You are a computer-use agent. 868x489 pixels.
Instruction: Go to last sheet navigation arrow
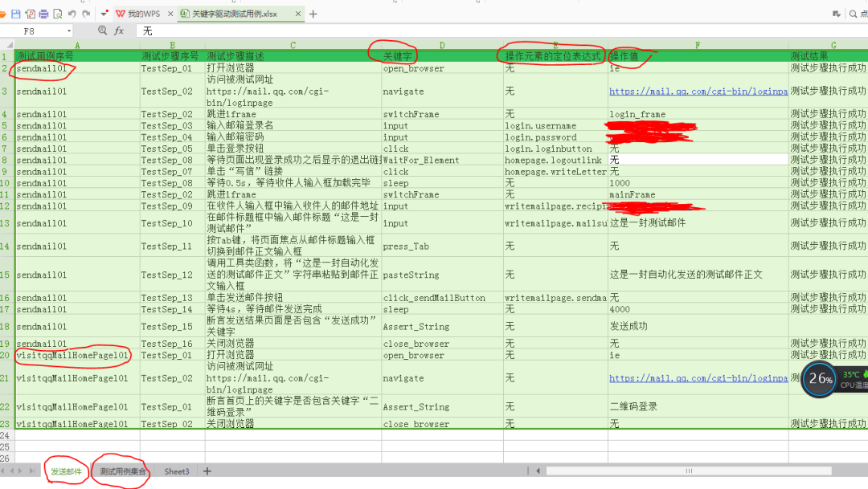point(31,471)
